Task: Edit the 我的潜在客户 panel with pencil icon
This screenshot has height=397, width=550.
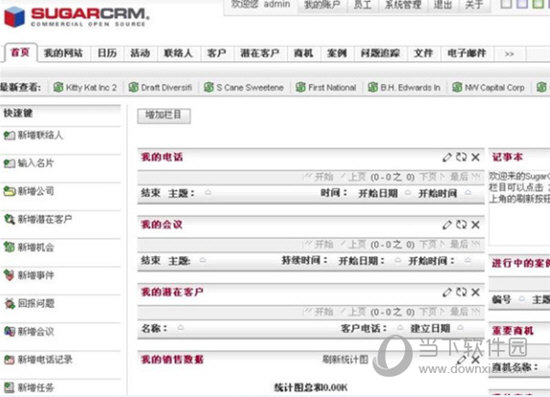Action: [447, 292]
